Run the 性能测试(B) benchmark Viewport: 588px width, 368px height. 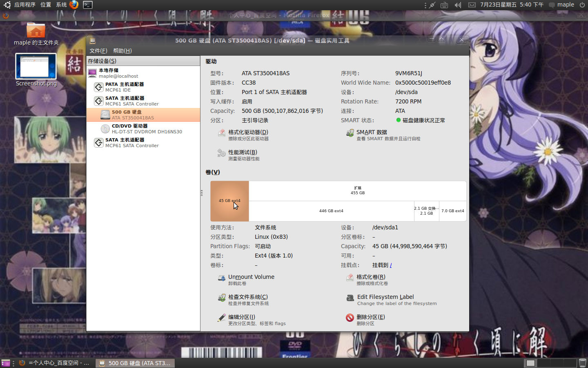[x=238, y=155]
